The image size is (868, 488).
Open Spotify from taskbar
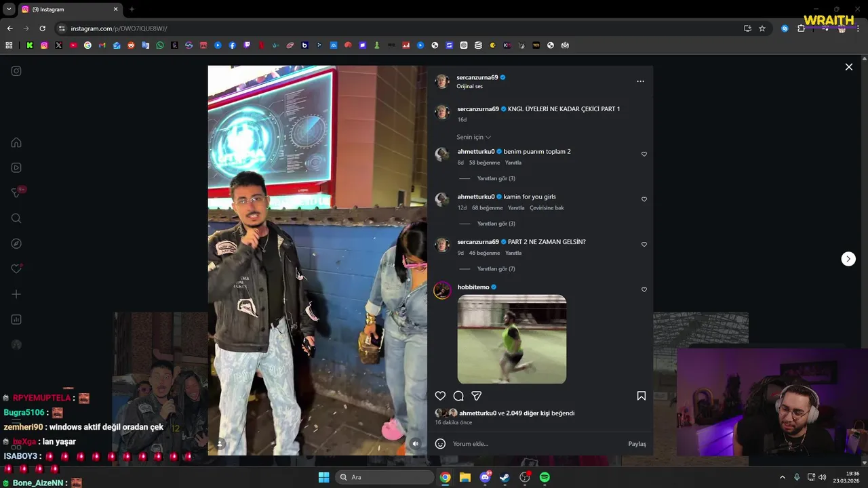click(x=545, y=477)
